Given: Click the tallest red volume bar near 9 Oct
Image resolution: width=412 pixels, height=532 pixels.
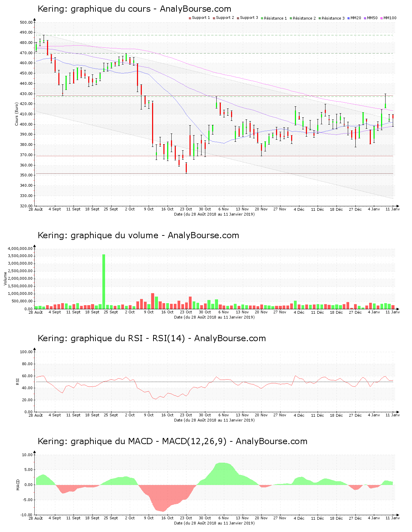Looking at the screenshot, I should 152,301.
